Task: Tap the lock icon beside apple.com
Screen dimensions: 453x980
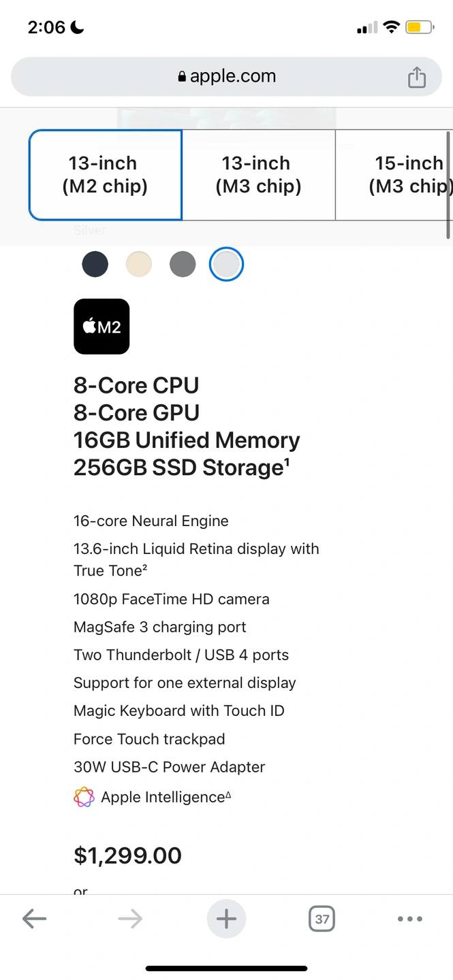Action: [181, 77]
